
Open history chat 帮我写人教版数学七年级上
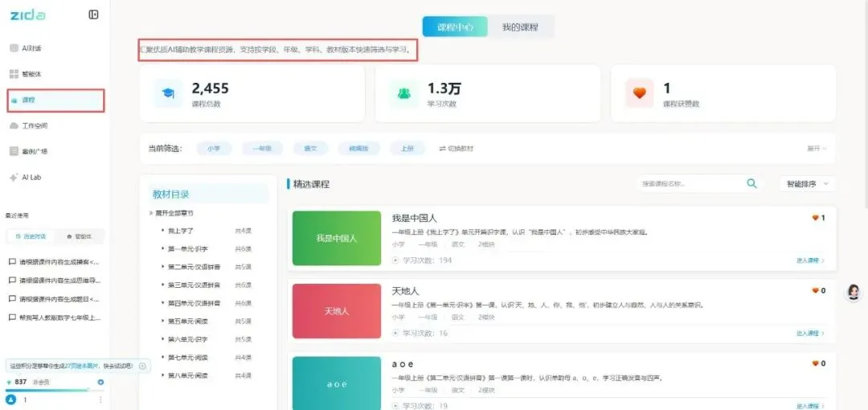55,318
